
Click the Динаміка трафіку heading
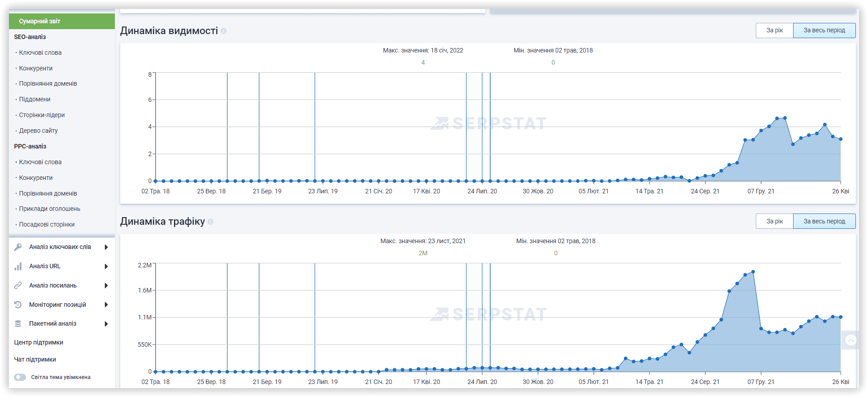click(162, 221)
